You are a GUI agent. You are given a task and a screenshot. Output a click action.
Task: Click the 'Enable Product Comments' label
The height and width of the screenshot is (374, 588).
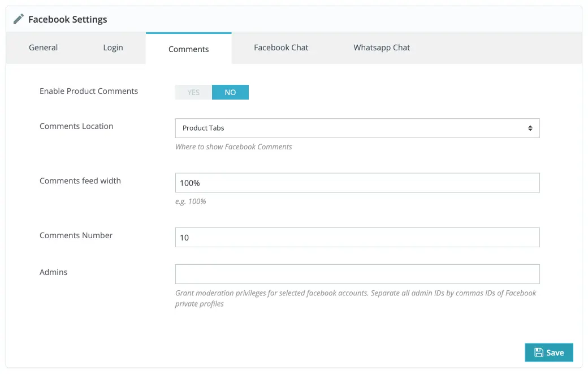click(89, 91)
